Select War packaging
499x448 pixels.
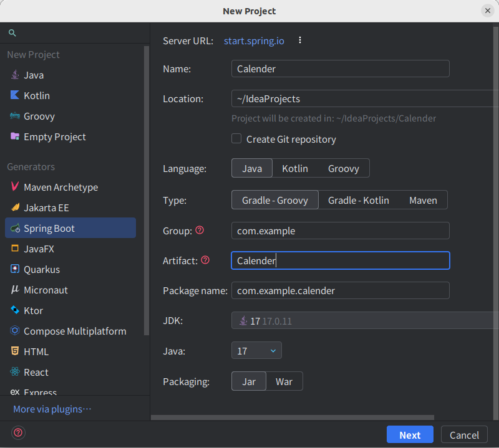tap(284, 381)
